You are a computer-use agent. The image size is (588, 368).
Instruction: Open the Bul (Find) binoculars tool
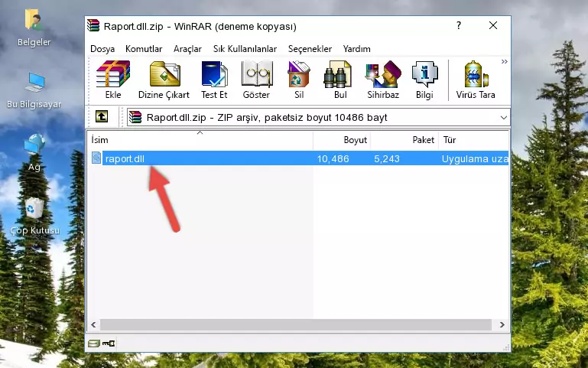click(x=337, y=74)
